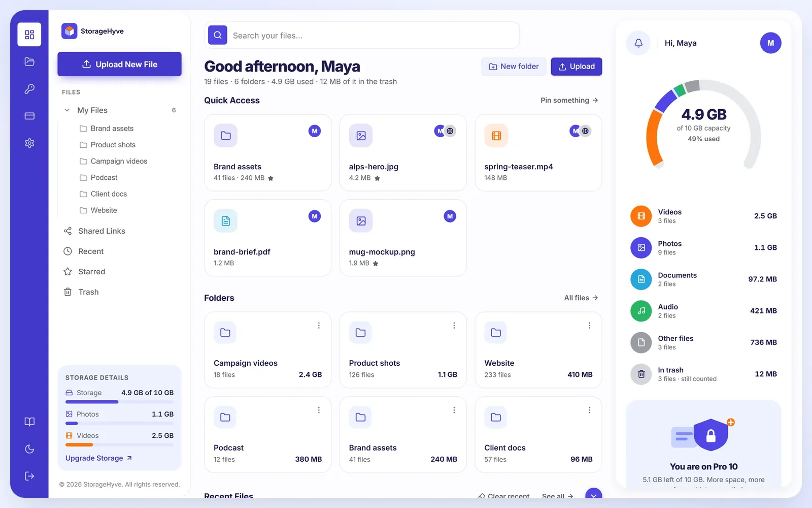This screenshot has height=508, width=812.
Task: Open the key icon in left rail
Action: click(x=29, y=89)
